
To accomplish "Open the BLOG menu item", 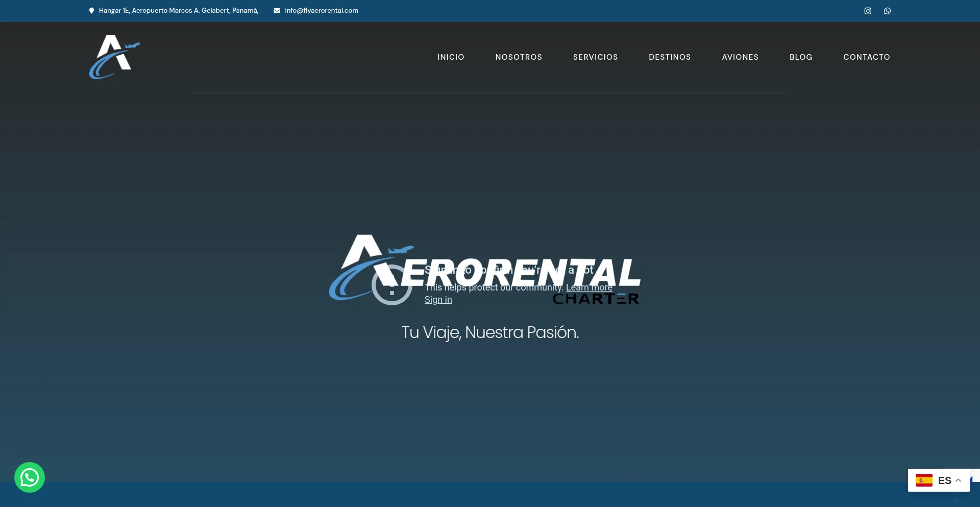I will click(801, 57).
